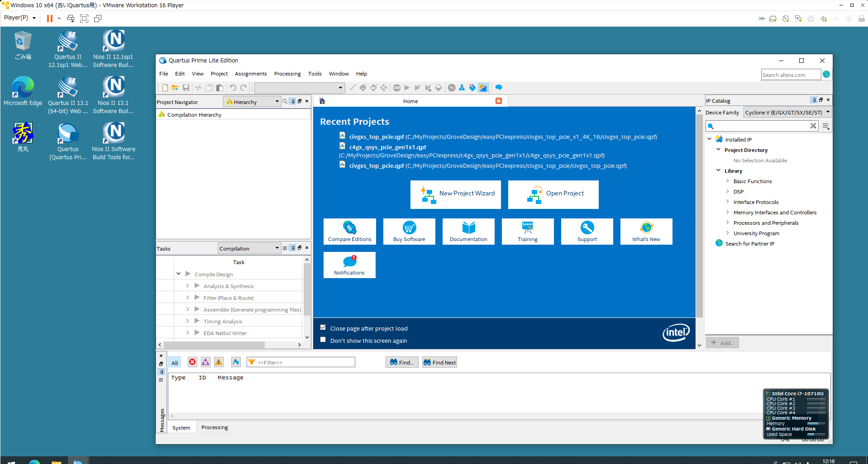
Task: Open the Support wrench tile
Action: click(x=587, y=232)
